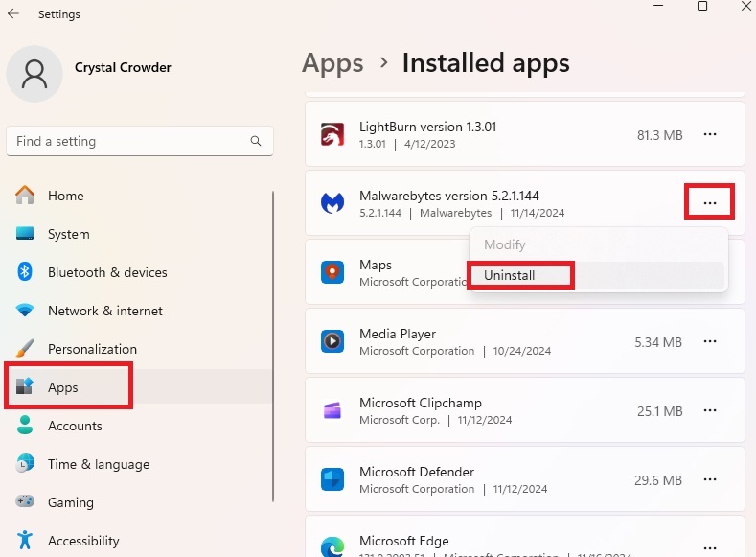
Task: Select Malwarebytes version 5.2.1.144 title
Action: pyautogui.click(x=448, y=196)
